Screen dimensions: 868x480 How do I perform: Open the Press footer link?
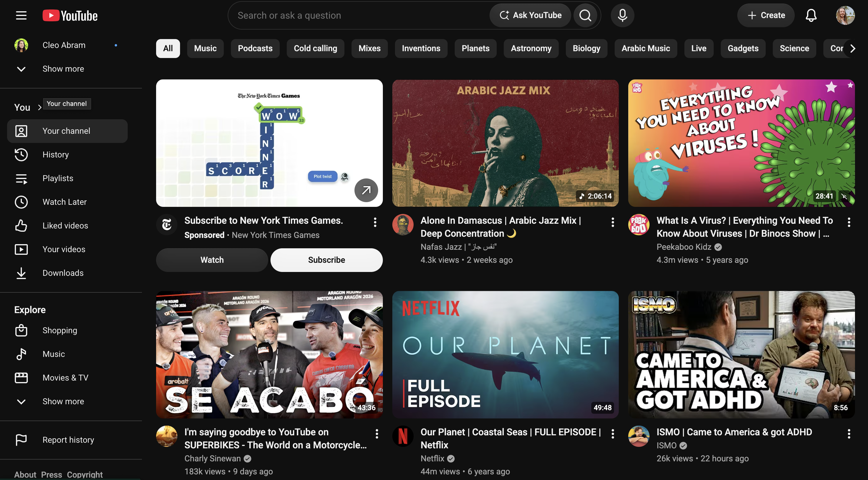point(51,475)
